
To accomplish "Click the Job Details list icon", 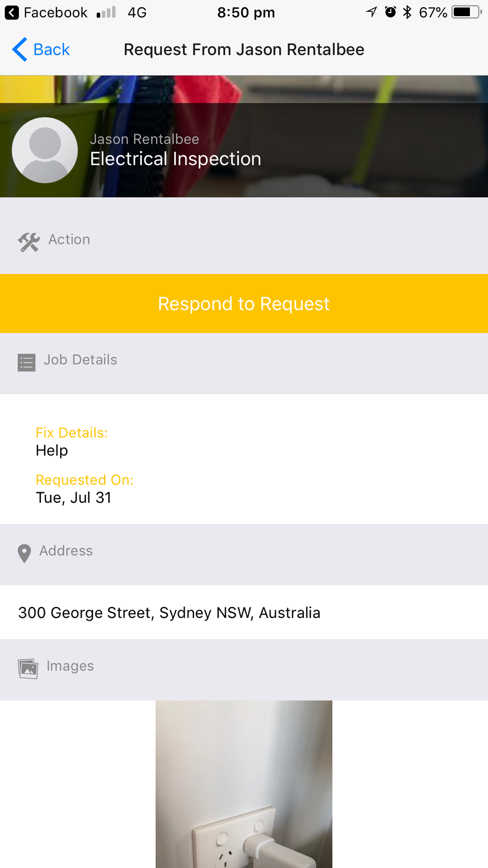I will point(26,363).
